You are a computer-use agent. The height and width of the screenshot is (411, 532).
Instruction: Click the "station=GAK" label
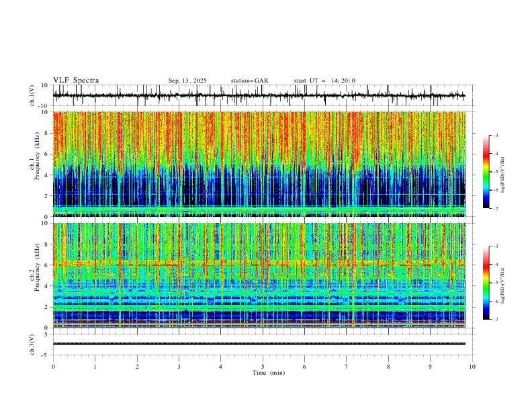(249, 81)
